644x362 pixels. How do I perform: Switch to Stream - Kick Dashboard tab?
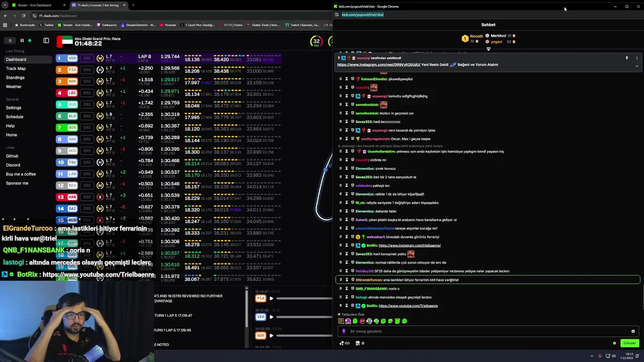[x=38, y=5]
